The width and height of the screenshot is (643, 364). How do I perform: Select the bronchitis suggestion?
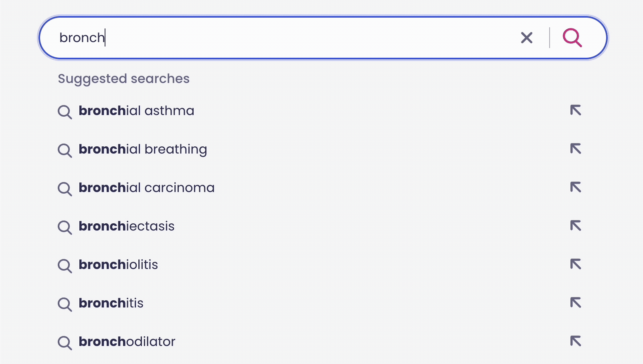point(111,303)
